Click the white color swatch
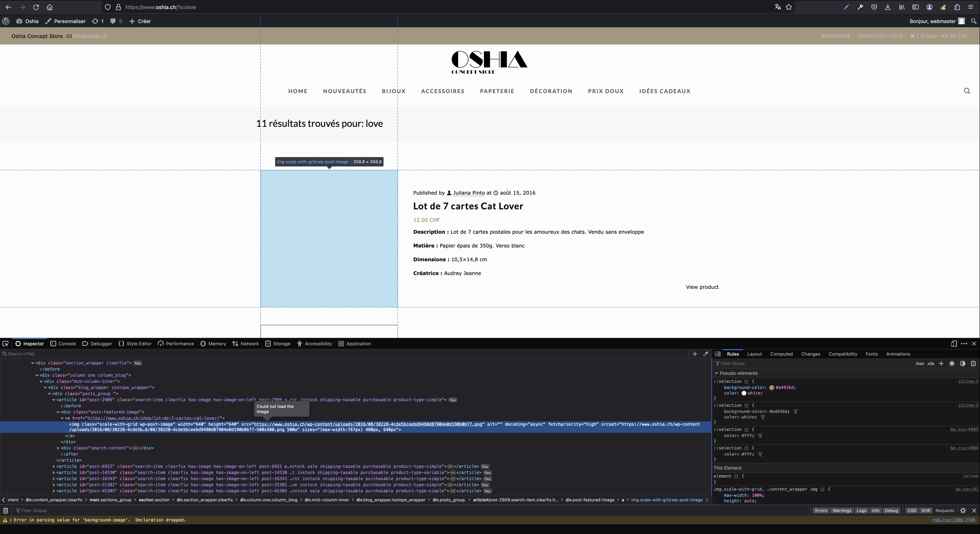 [x=744, y=393]
